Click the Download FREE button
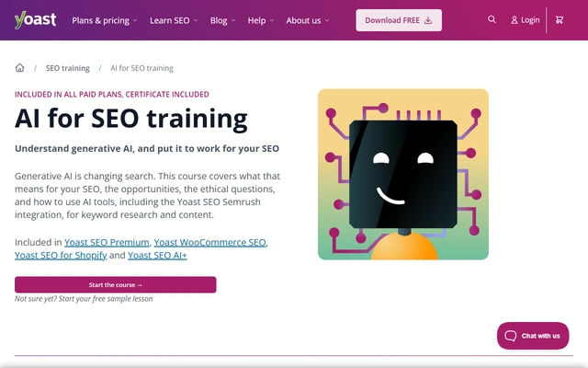 pos(399,20)
